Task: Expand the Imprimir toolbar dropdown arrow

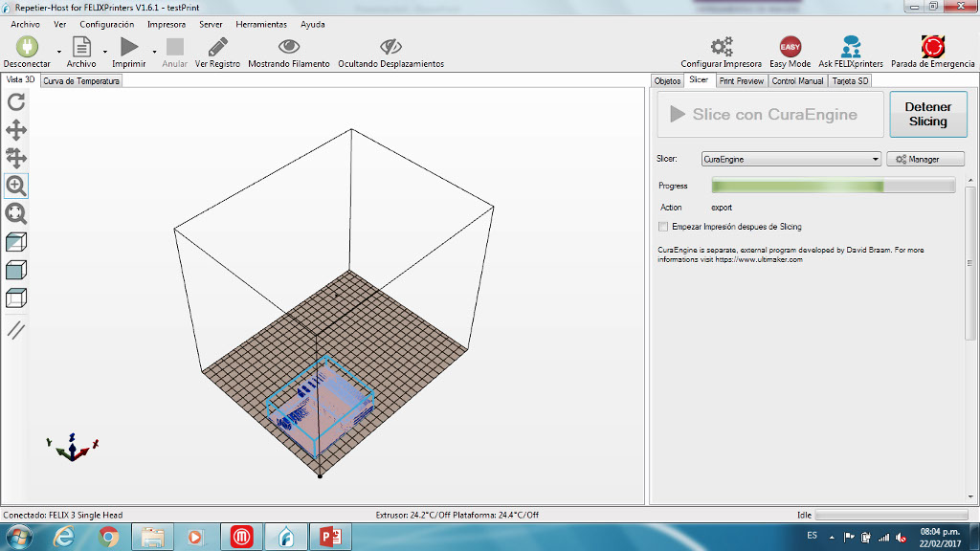Action: click(x=154, y=52)
